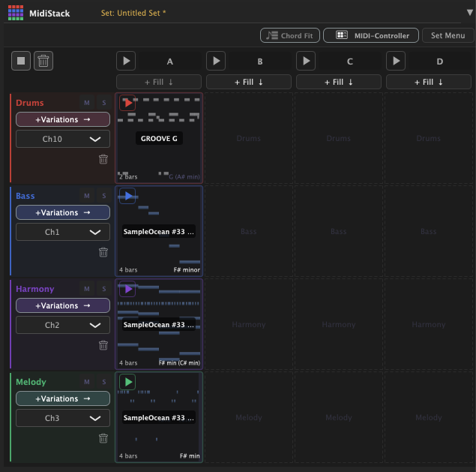Click the F# minor key label on Bass clip
This screenshot has width=476, height=472.
click(x=187, y=270)
